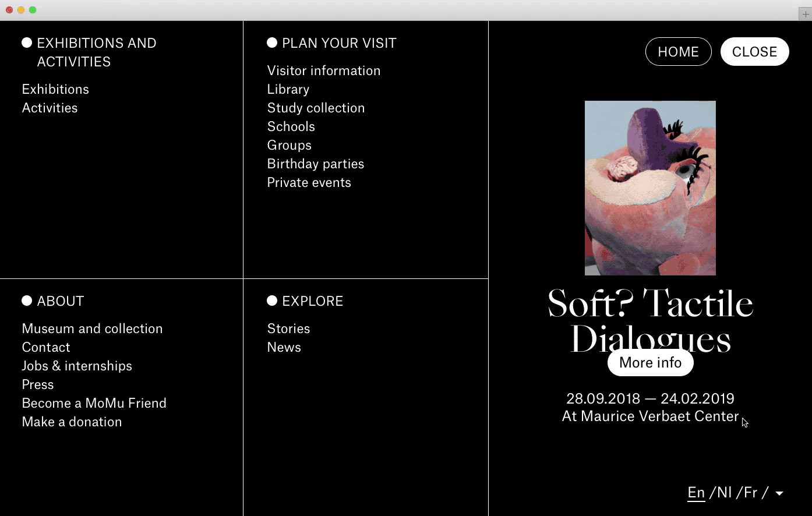
Task: Open the Soft? Tactile Dialogues artwork image
Action: tap(650, 188)
